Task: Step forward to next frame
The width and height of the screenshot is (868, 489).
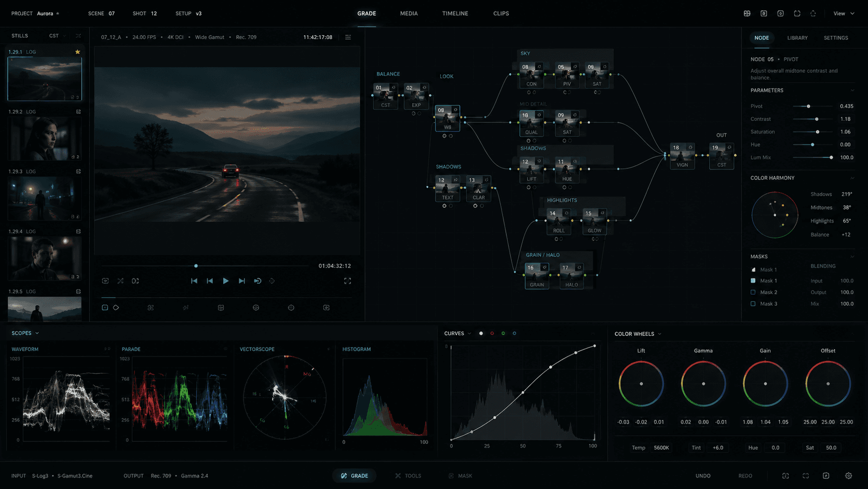Action: coord(241,281)
